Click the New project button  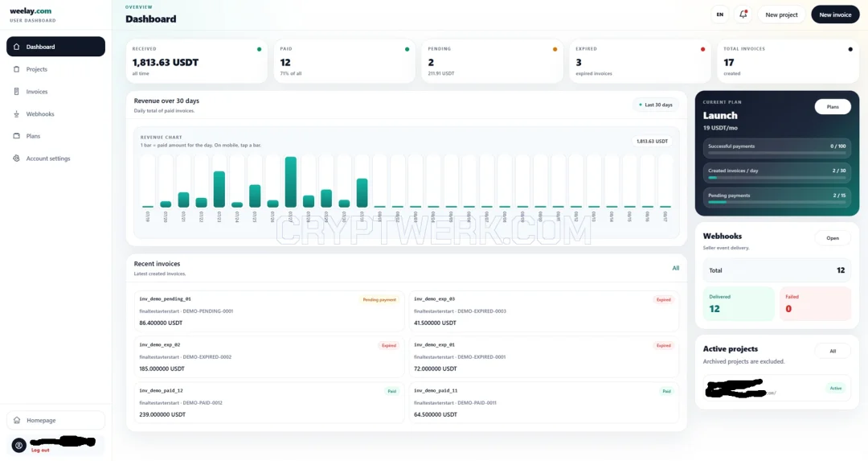[781, 14]
